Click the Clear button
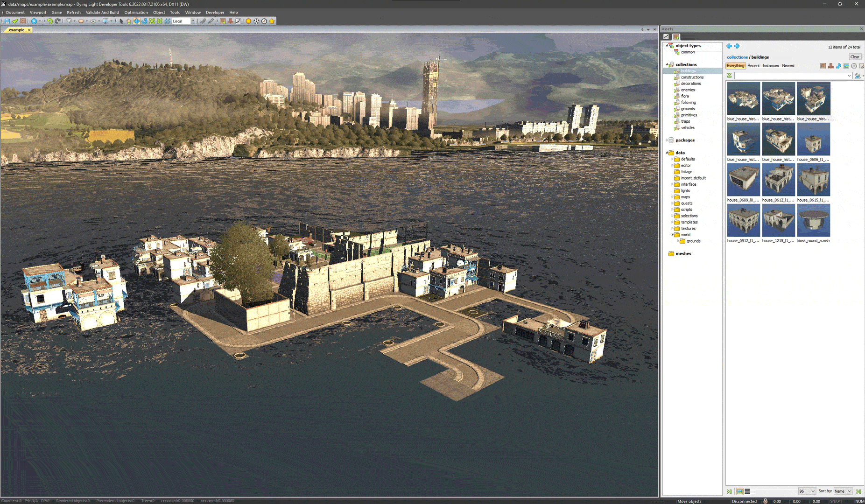Screen dimensions: 865x504 (x=855, y=57)
